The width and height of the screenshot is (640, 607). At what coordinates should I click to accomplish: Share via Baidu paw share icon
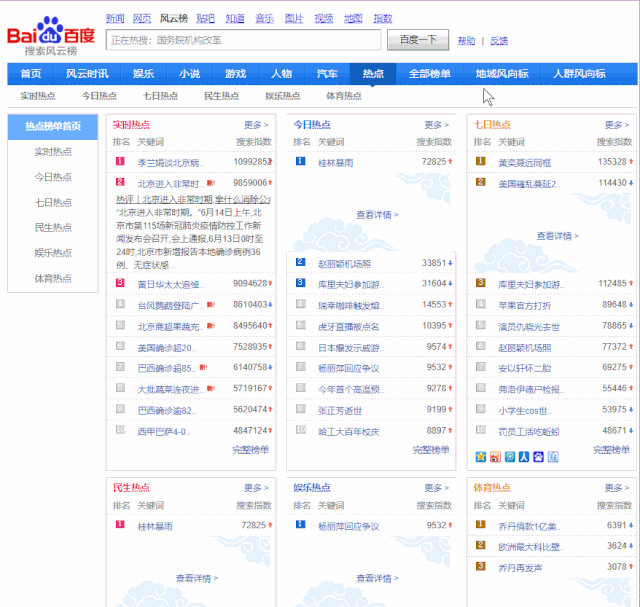(x=538, y=457)
